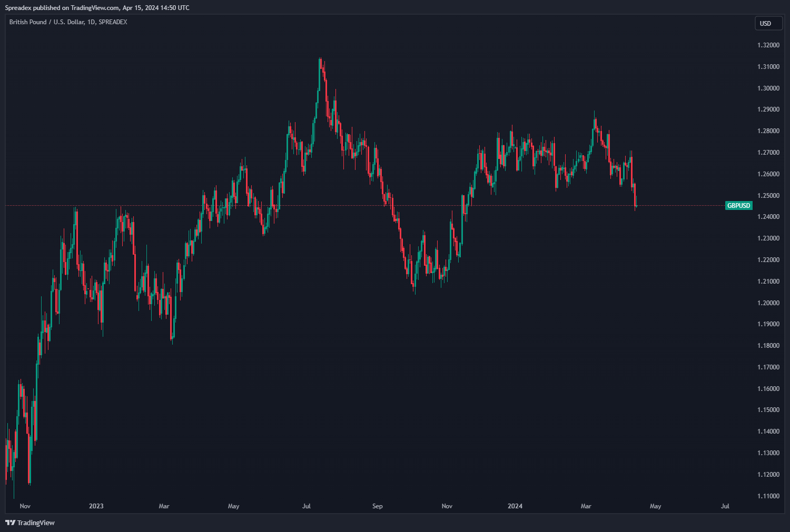Image resolution: width=790 pixels, height=532 pixels.
Task: Click the 1.15000 price axis label
Action: [768, 410]
